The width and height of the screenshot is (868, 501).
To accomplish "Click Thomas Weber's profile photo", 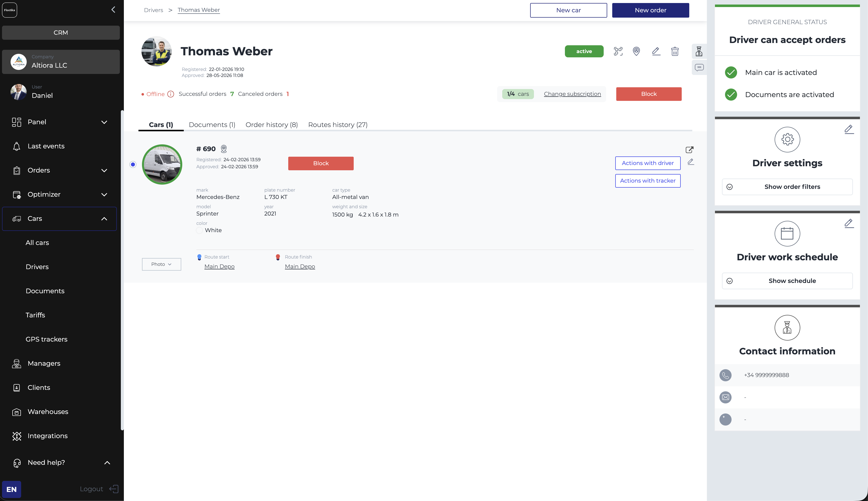I will click(157, 51).
